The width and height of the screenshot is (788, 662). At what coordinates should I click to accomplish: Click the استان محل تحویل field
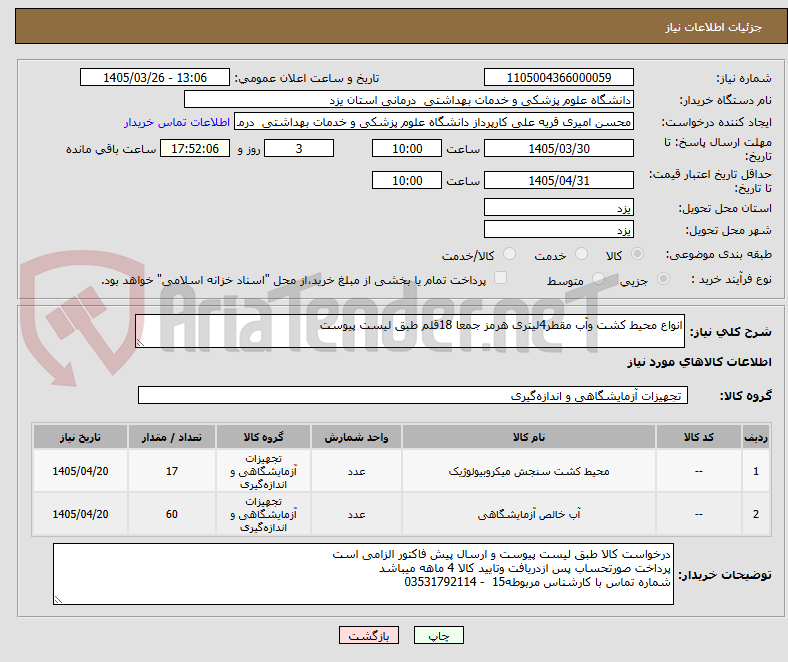pos(558,207)
